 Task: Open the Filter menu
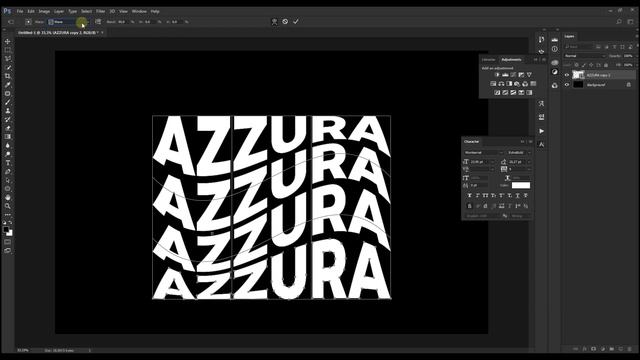coord(101,11)
